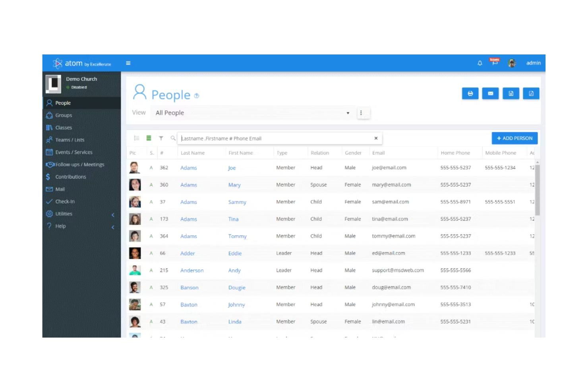
Task: Open Check-In in the sidebar
Action: tap(81, 201)
